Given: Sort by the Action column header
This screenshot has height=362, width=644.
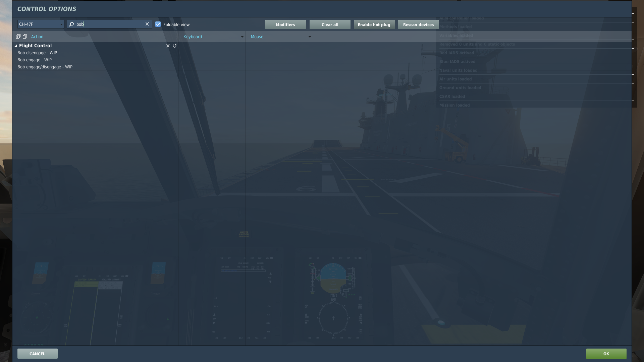Looking at the screenshot, I should click(x=37, y=37).
